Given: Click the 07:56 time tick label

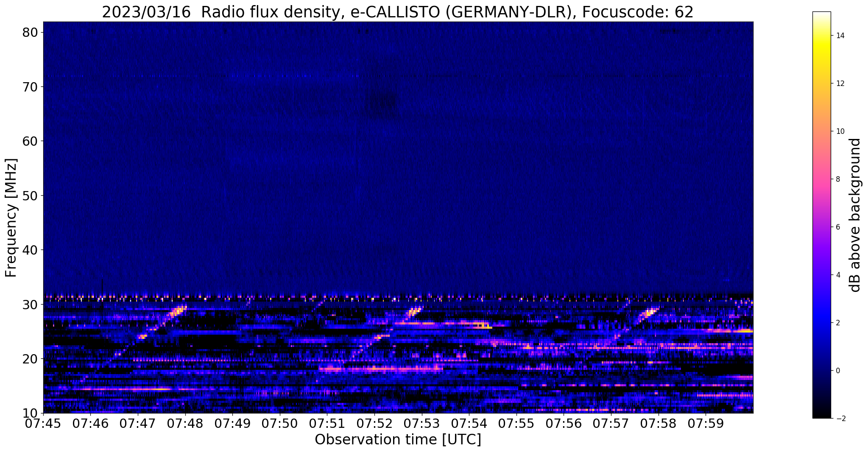Looking at the screenshot, I should [x=564, y=423].
